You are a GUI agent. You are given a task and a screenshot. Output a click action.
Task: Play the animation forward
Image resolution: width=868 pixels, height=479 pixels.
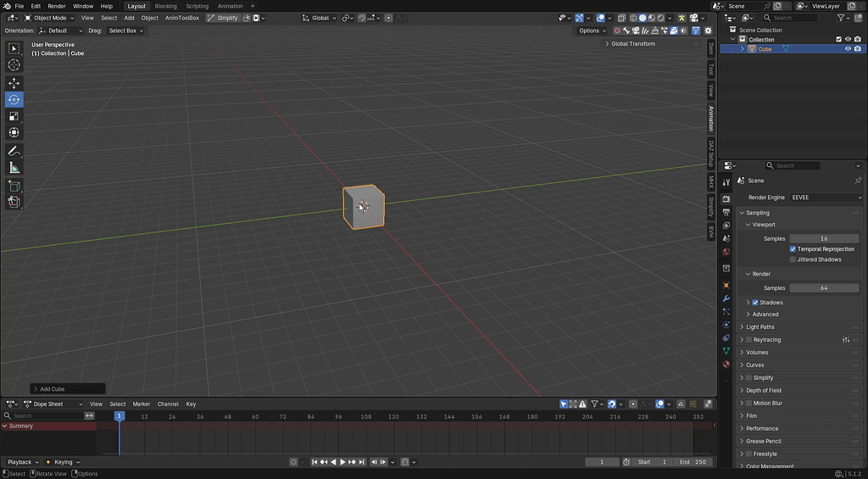(x=342, y=462)
